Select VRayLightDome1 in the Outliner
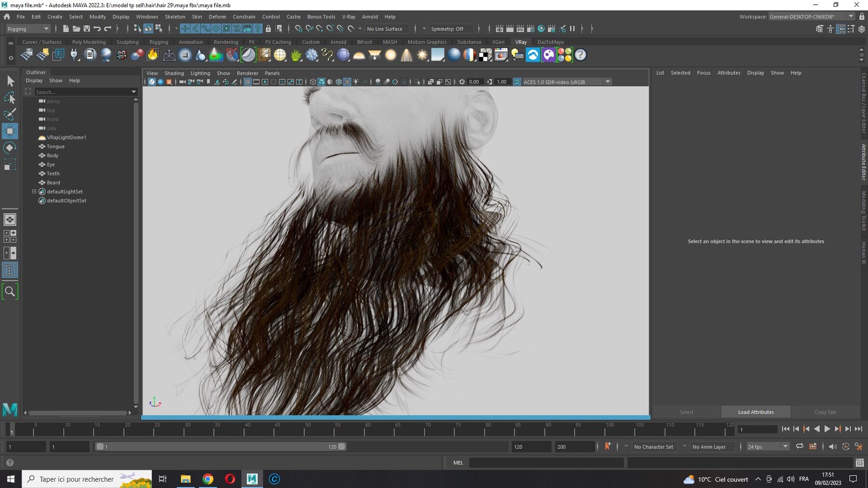 tap(67, 137)
